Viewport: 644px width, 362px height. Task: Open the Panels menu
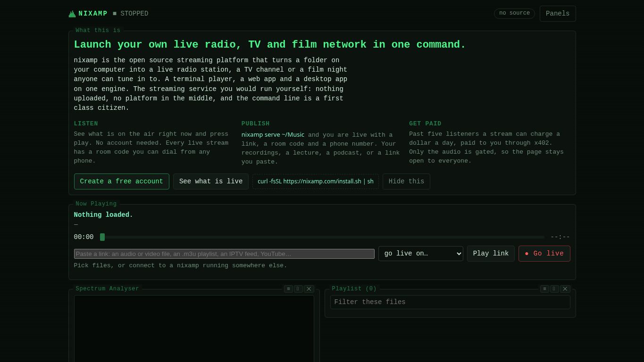558,14
